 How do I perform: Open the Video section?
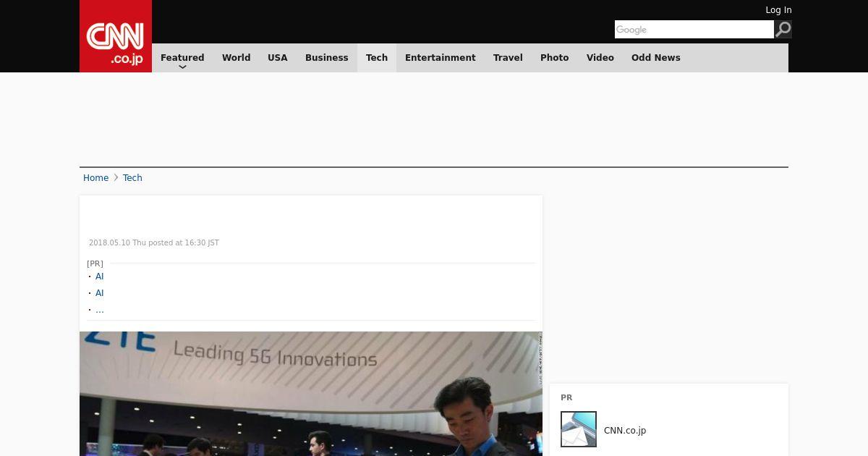point(600,58)
